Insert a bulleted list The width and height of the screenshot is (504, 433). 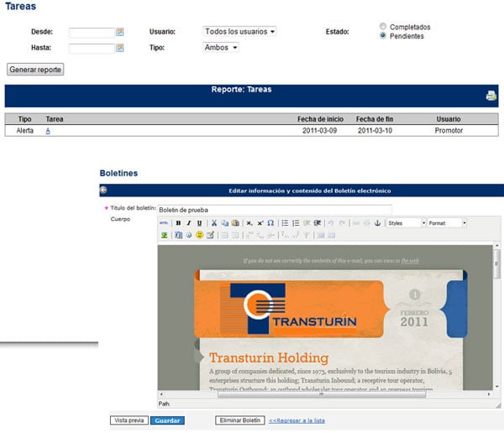point(285,223)
